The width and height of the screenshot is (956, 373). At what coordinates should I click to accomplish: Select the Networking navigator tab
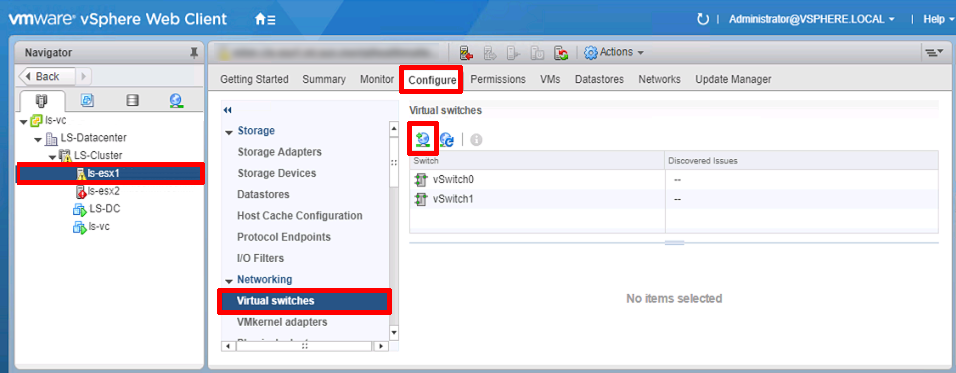(x=176, y=101)
